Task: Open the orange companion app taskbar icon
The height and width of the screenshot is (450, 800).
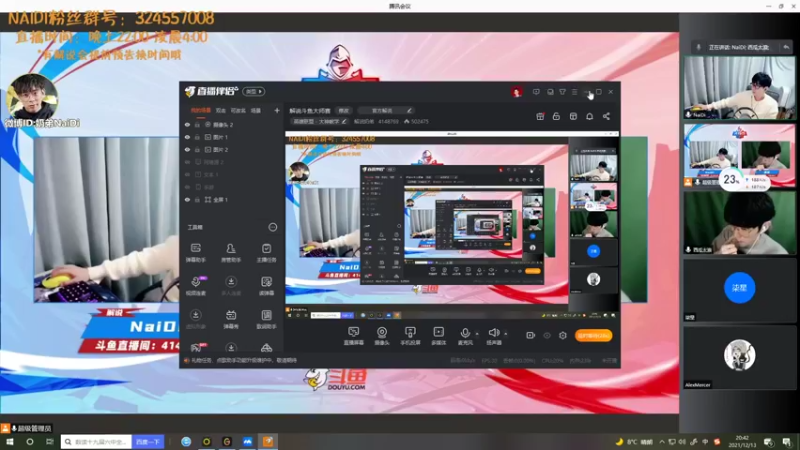Action: click(268, 442)
